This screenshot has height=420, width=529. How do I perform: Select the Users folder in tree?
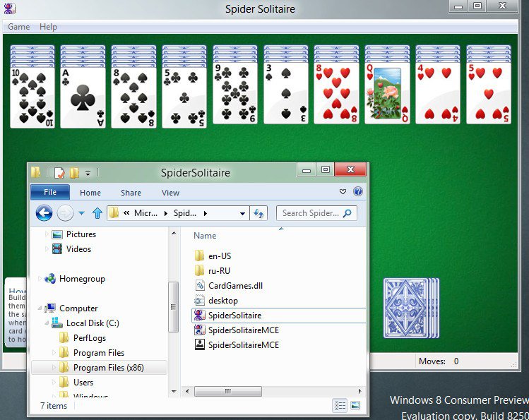[x=83, y=383]
